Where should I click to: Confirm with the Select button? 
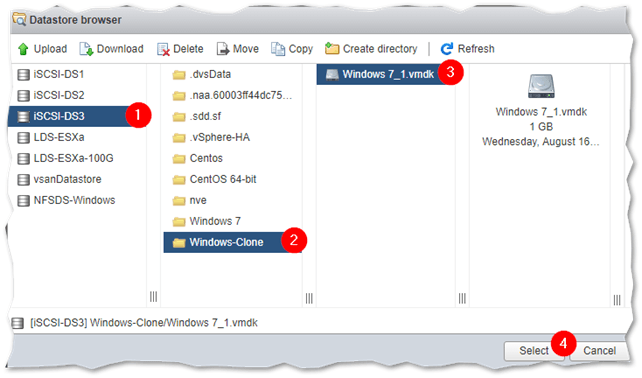533,351
